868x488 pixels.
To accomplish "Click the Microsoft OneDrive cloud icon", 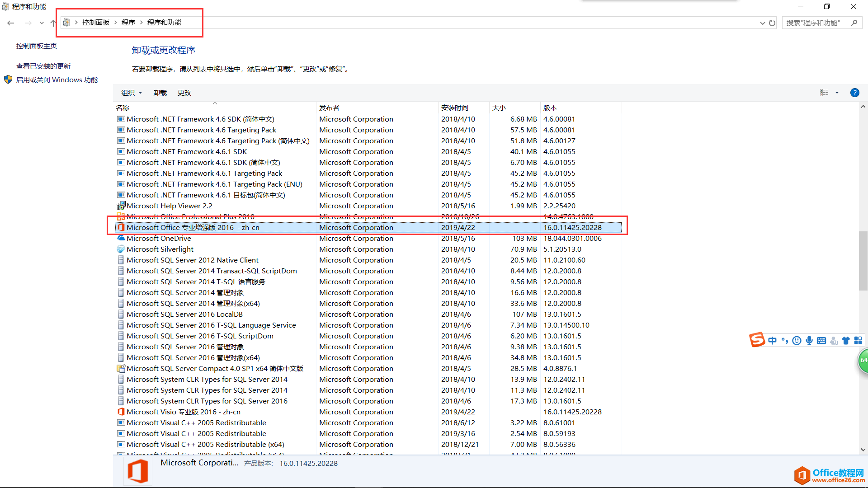I will click(x=121, y=238).
